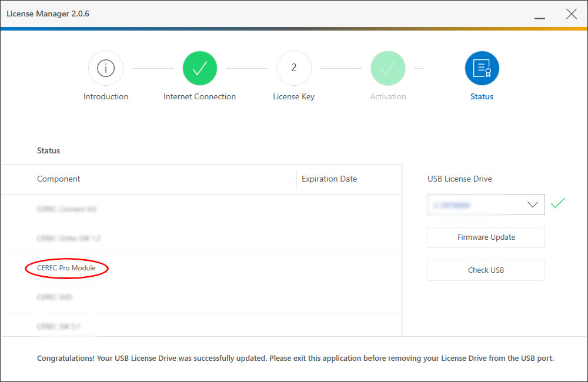Click the faded Activation step checkmark icon
Screen dimensions: 588x382
coord(388,68)
